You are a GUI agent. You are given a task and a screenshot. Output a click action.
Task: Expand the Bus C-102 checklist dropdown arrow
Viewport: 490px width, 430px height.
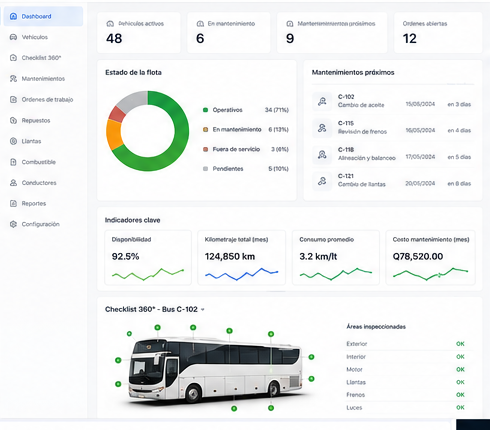[x=203, y=310]
